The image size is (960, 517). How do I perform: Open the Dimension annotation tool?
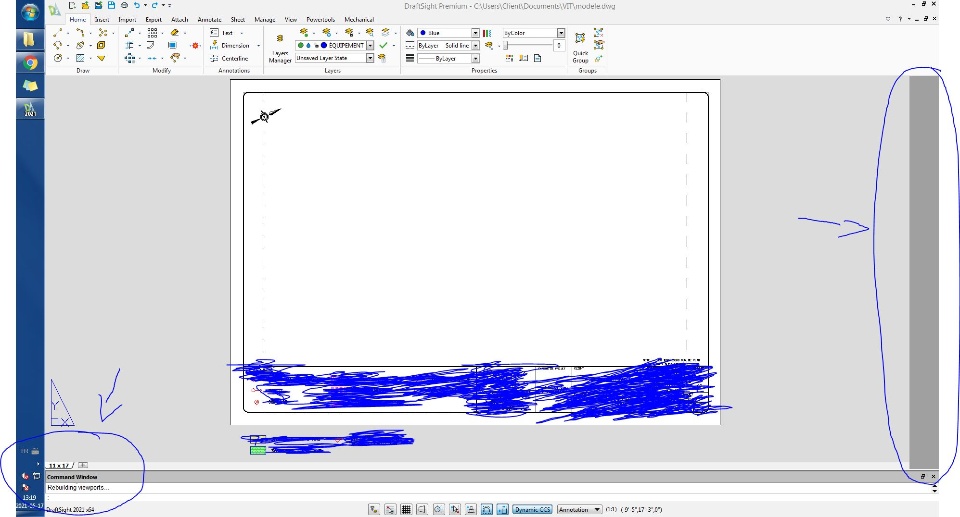(x=230, y=45)
